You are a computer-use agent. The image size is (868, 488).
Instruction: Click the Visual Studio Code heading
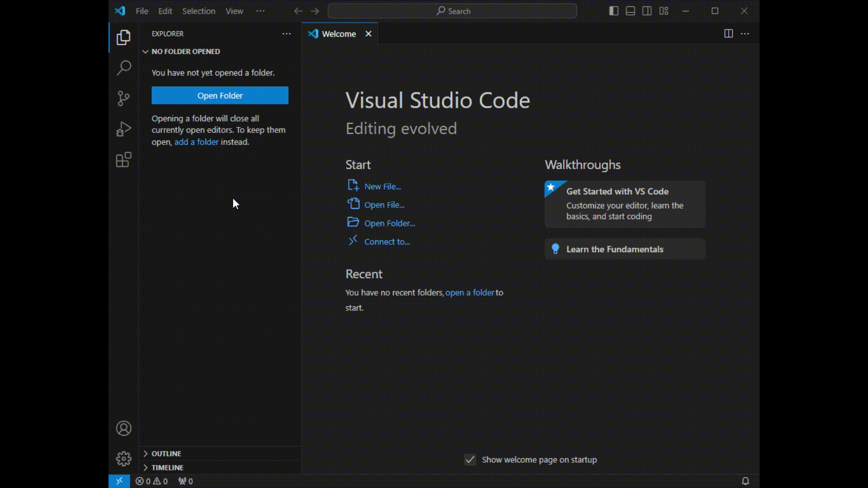point(438,100)
